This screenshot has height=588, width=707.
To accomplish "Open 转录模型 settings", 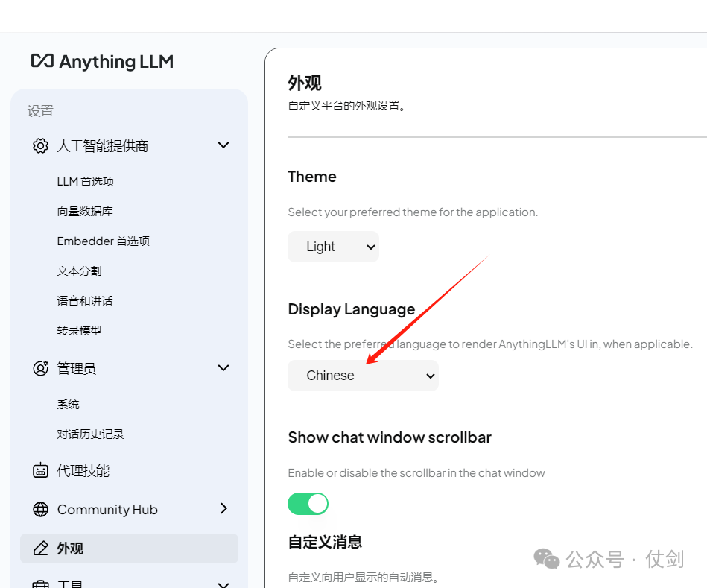I will pyautogui.click(x=79, y=331).
